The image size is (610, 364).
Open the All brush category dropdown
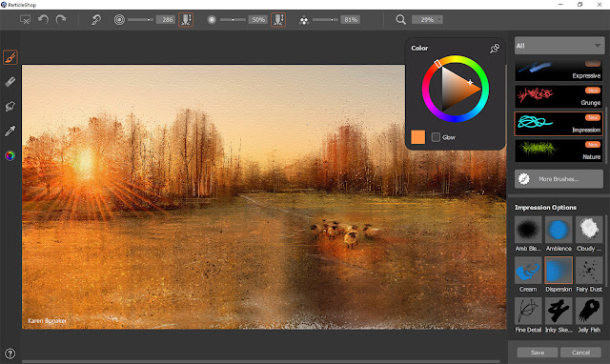point(559,46)
